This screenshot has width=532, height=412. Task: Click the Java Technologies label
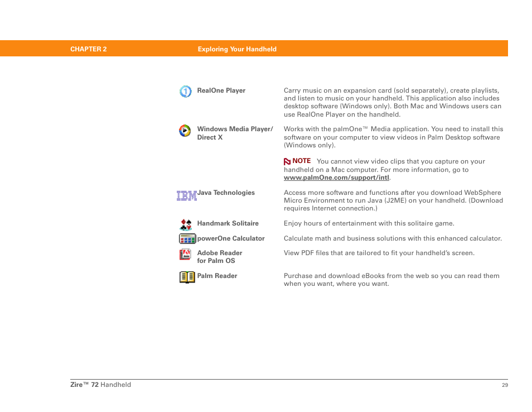[x=226, y=193]
